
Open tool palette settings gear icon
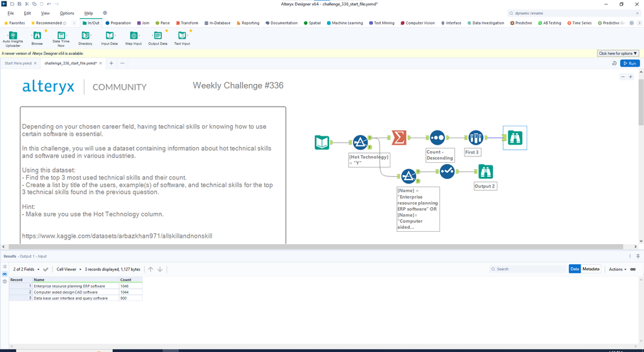(x=632, y=23)
